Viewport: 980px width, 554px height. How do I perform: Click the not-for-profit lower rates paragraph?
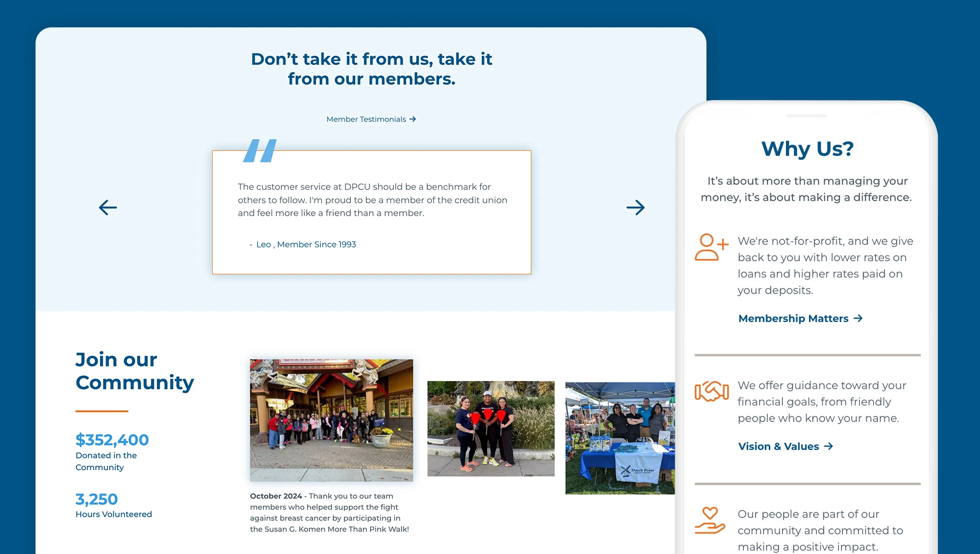825,266
